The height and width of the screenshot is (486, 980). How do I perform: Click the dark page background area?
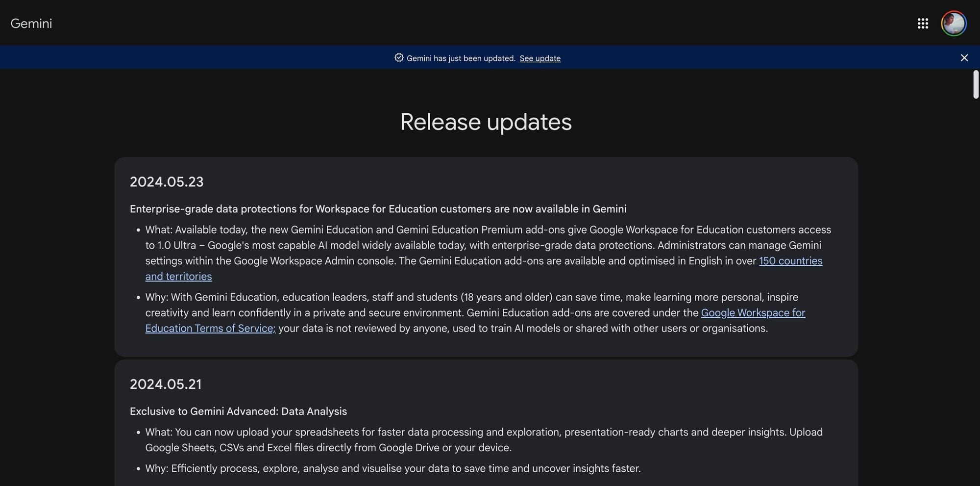[x=59, y=245]
